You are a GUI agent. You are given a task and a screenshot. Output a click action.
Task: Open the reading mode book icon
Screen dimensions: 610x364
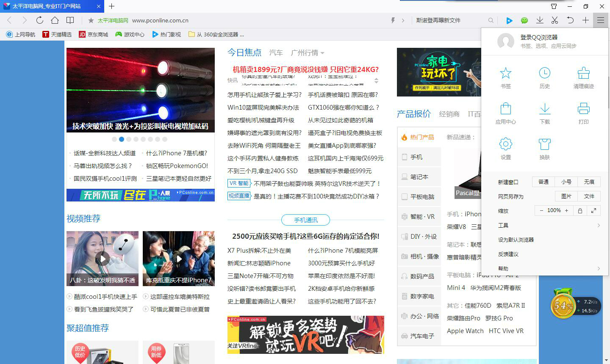click(70, 20)
